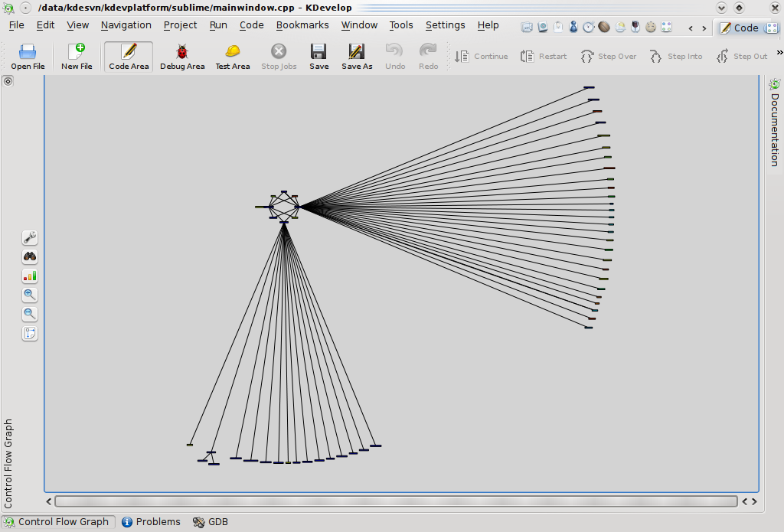
Task: Toggle the Documentation panel on the right edge
Action: (x=776, y=122)
